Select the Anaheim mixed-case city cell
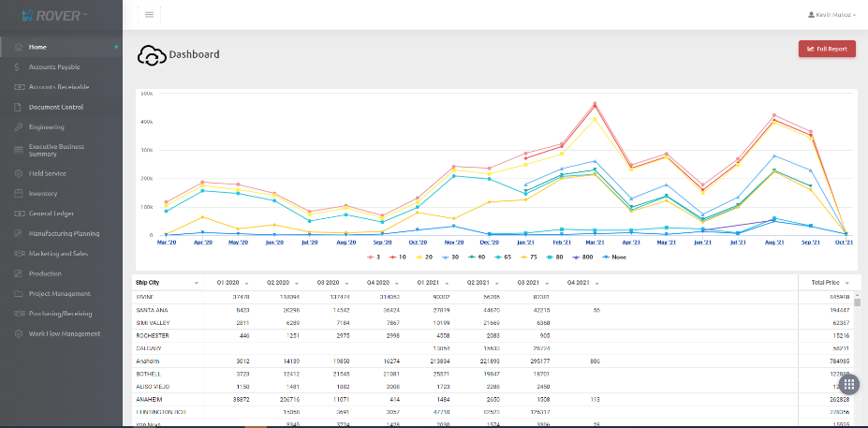 (x=168, y=361)
